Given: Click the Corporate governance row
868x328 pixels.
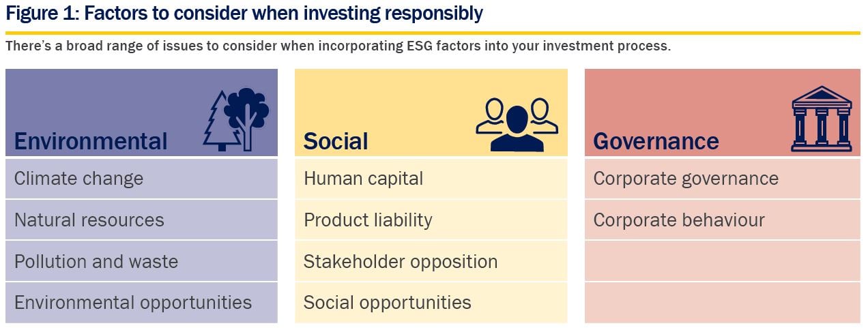Looking at the screenshot, I should click(723, 179).
